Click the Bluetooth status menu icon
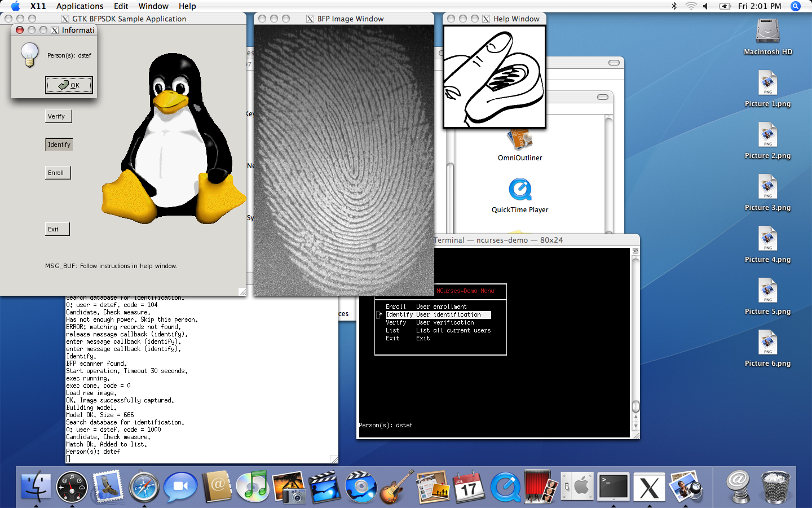This screenshot has height=508, width=812. coord(674,6)
